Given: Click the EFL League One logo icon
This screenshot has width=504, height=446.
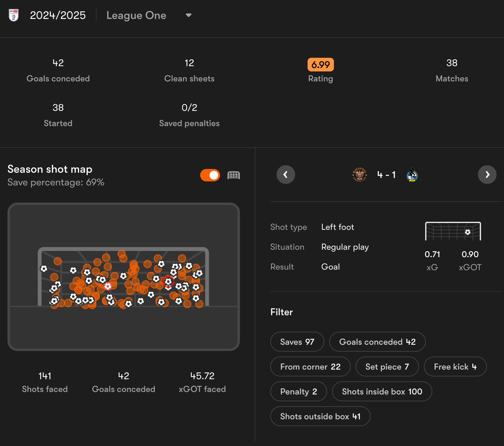Looking at the screenshot, I should coord(14,15).
